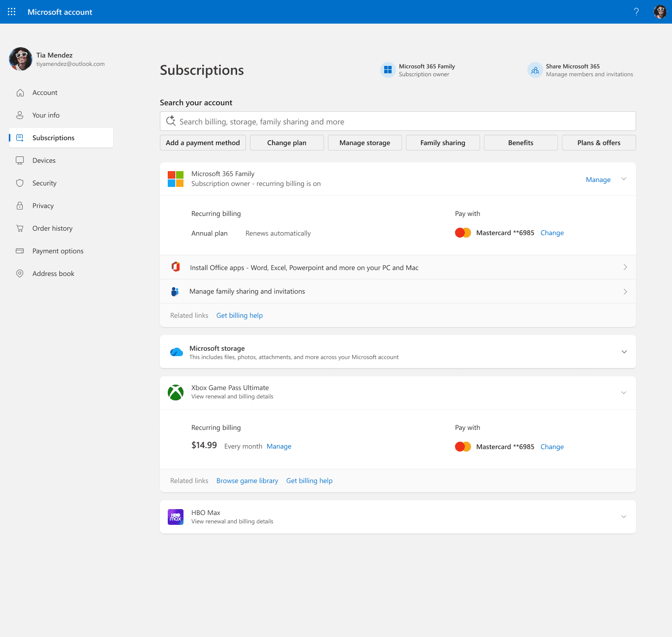Viewport: 672px width, 637px height.
Task: Open Manage family sharing and invitations arrow
Action: pyautogui.click(x=625, y=292)
